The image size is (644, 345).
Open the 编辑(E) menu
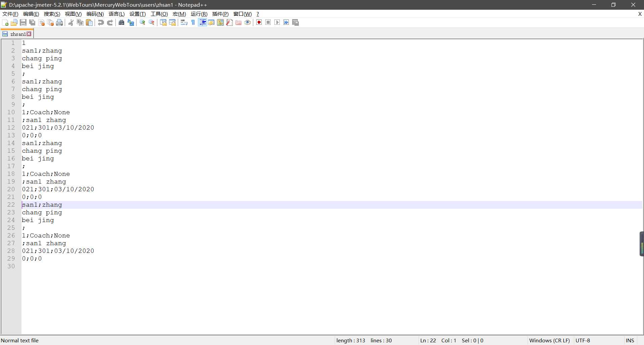click(x=31, y=14)
